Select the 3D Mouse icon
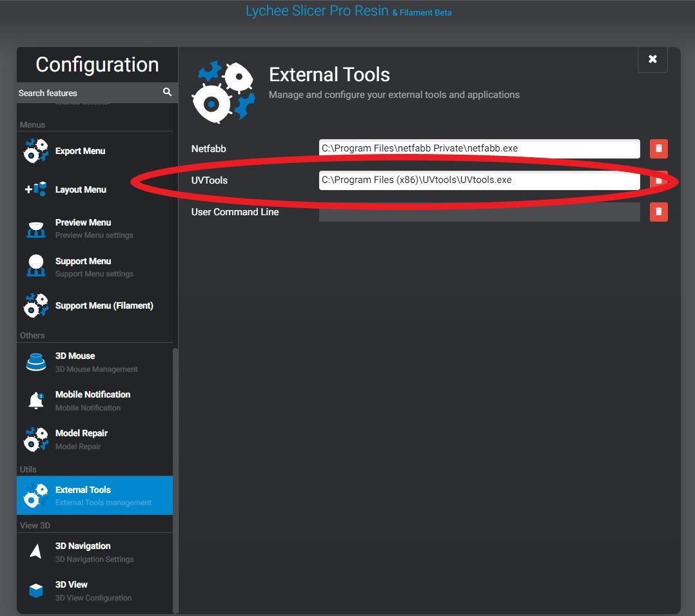Screen dimensions: 695x616 click(x=36, y=362)
